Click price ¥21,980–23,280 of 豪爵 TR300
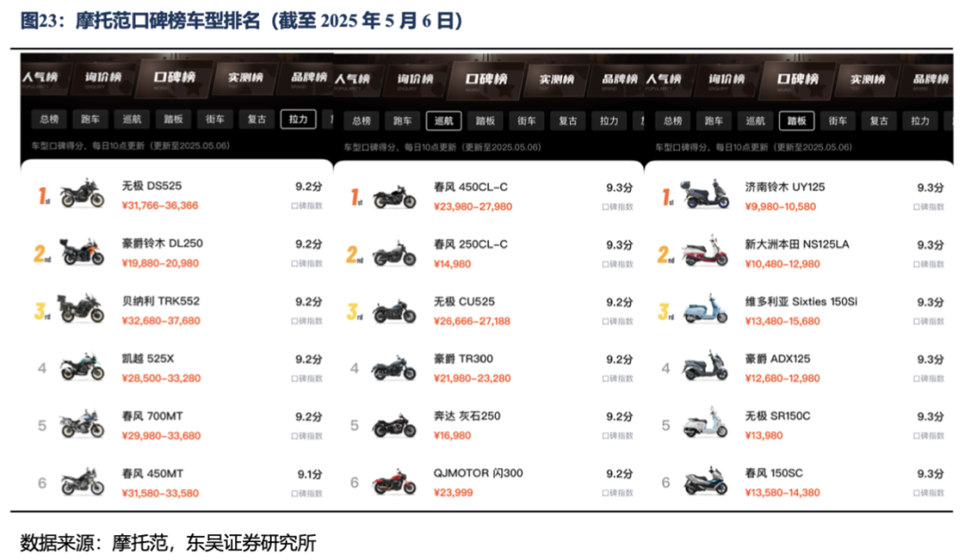This screenshot has height=560, width=965. coord(472,379)
